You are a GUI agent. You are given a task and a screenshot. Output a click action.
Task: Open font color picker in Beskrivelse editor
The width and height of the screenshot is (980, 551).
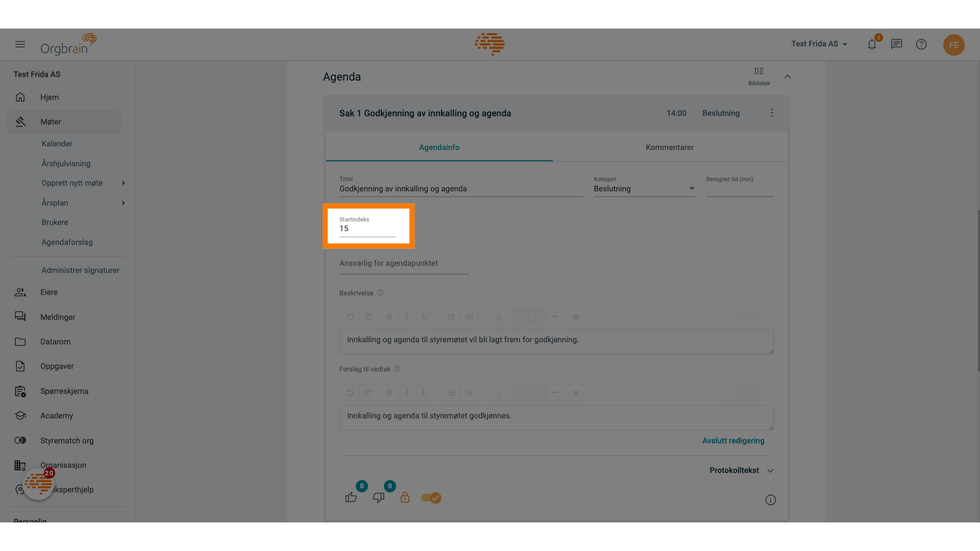click(x=498, y=317)
